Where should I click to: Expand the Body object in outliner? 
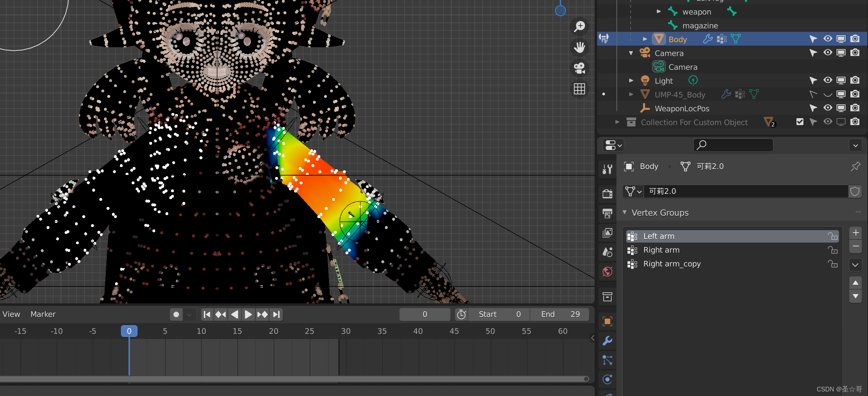(x=645, y=39)
